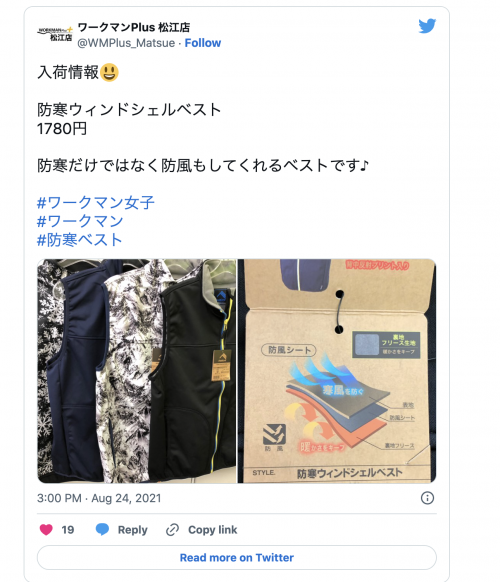The image size is (500, 582).
Task: Open hashtag #ワークマン女子
Action: pyautogui.click(x=96, y=203)
